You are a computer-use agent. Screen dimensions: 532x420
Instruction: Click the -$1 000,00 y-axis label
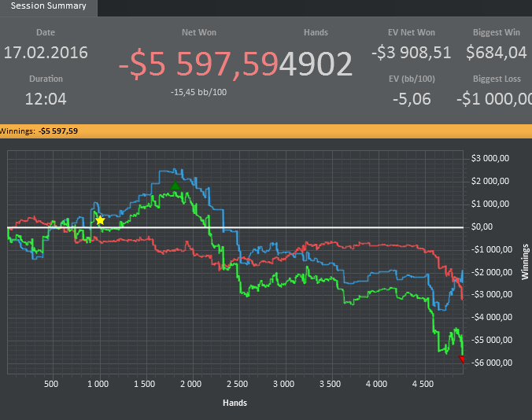pos(491,249)
